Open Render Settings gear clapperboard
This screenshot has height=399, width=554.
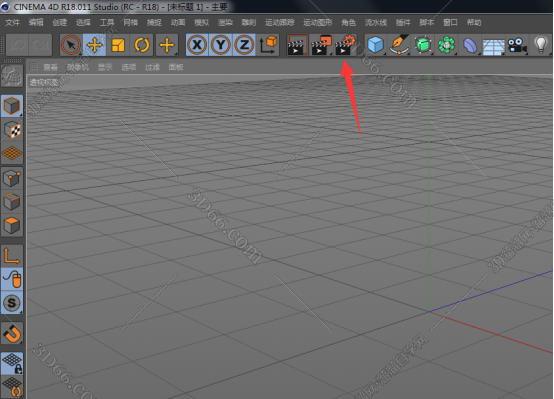(344, 45)
